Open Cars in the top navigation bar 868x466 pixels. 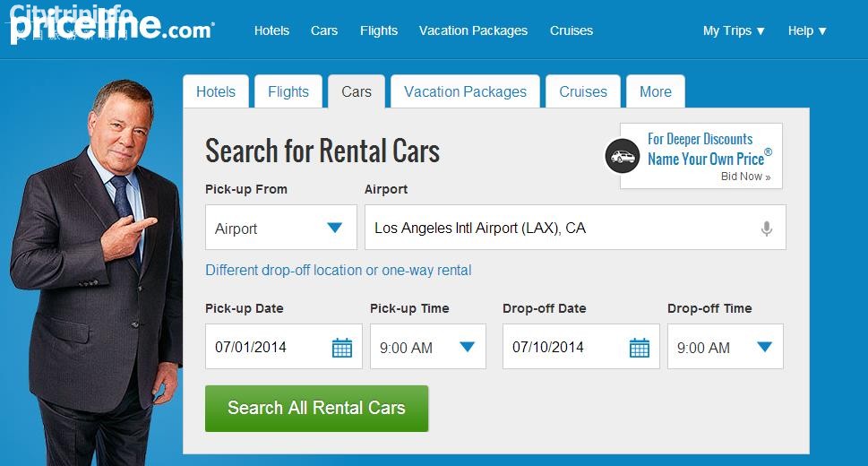pyautogui.click(x=324, y=30)
